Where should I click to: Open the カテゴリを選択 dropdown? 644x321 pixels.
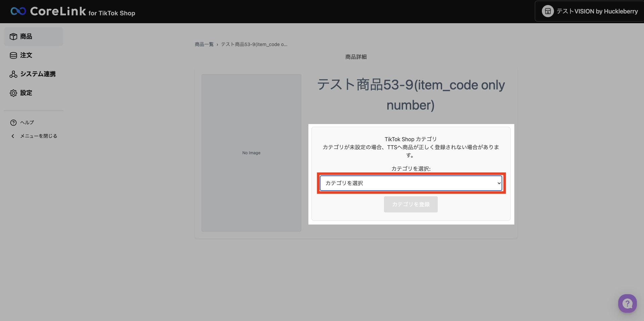click(x=411, y=183)
